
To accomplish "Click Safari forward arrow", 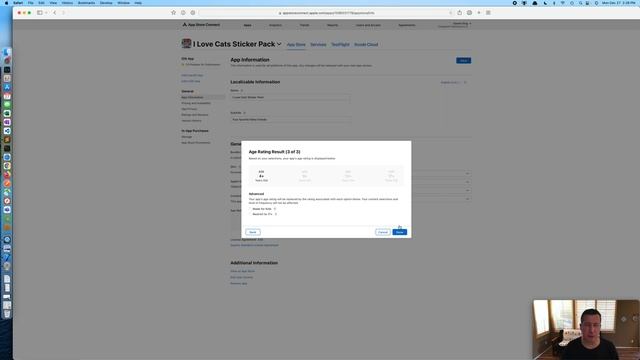I will 64,13.
